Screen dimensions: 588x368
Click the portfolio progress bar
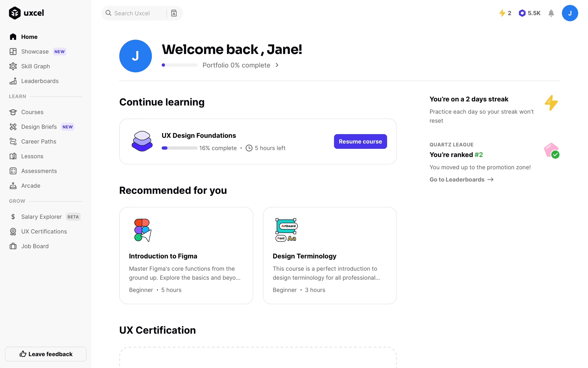coord(179,65)
